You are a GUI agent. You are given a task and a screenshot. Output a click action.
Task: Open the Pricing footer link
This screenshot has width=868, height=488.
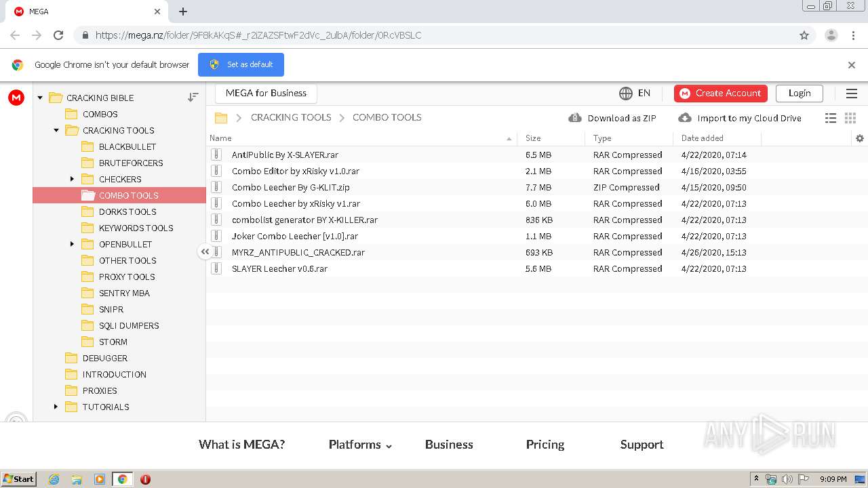point(545,445)
